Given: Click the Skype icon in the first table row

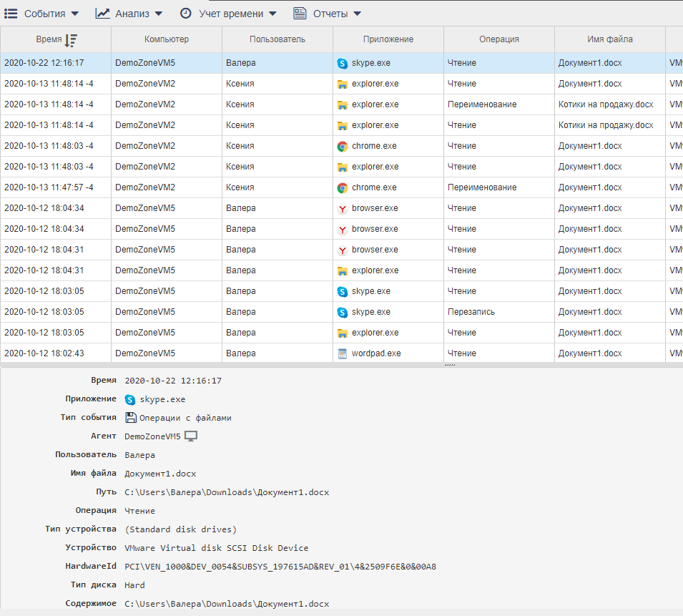Looking at the screenshot, I should click(342, 63).
